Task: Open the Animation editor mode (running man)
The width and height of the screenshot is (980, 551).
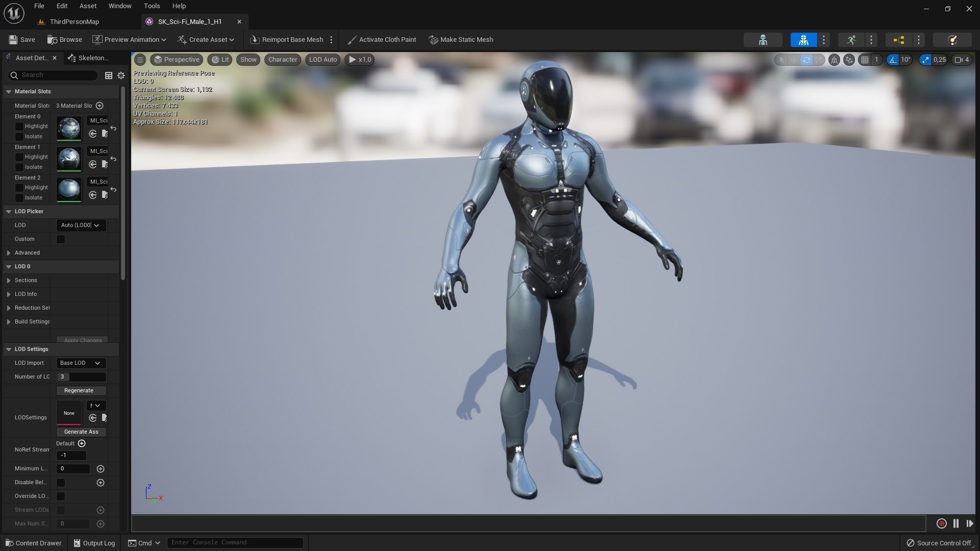Action: (x=851, y=40)
